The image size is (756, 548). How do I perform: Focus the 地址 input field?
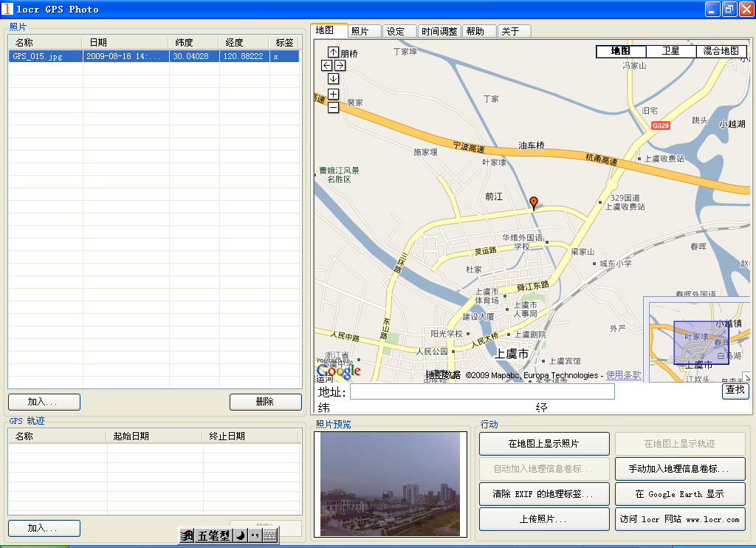[x=482, y=391]
